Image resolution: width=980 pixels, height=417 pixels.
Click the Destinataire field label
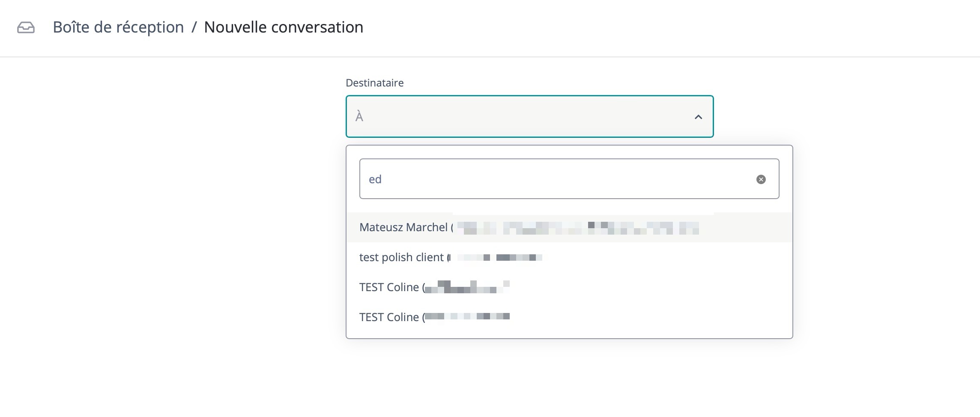pyautogui.click(x=374, y=83)
